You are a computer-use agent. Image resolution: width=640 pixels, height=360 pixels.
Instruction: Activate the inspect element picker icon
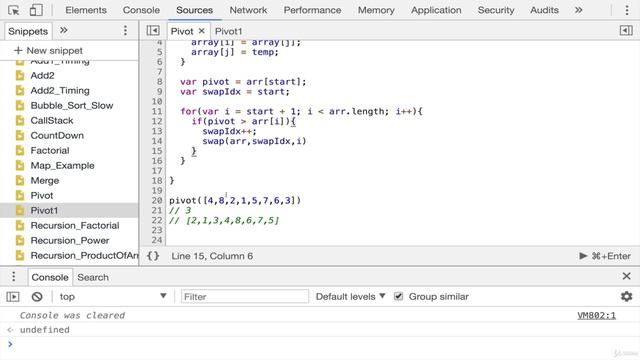point(13,10)
